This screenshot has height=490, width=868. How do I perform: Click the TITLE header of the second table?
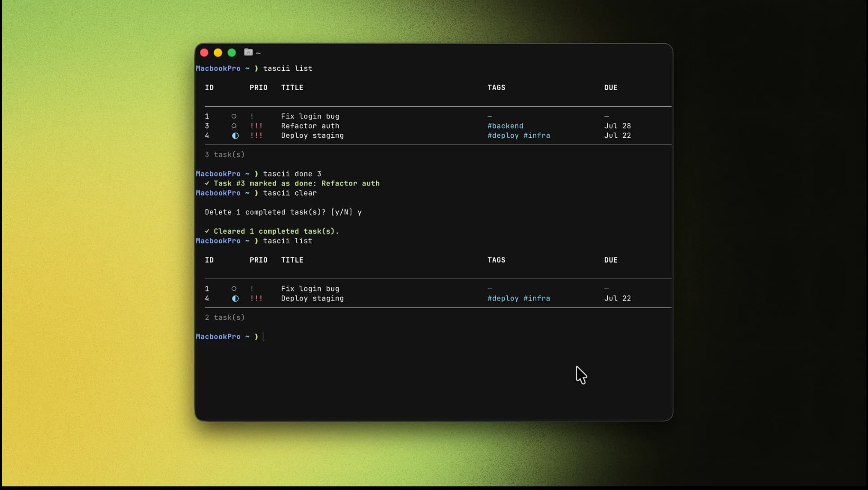point(292,260)
